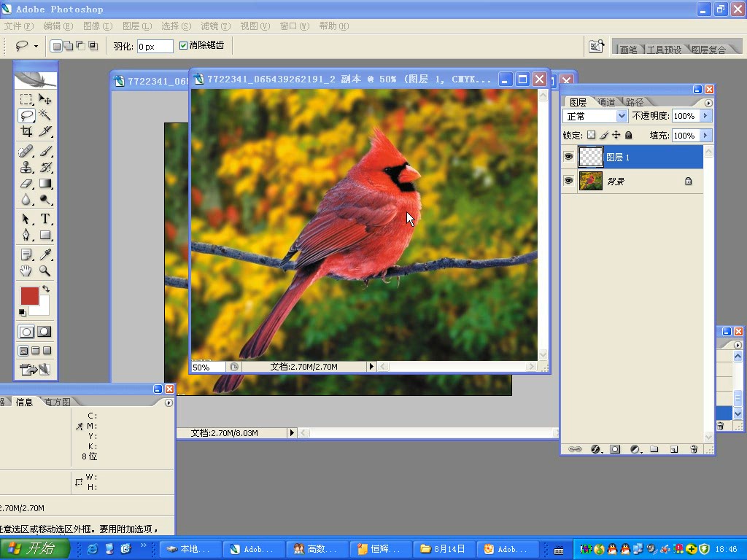Activate the Zoom magnifier tool
Viewport: 747px width, 560px height.
tap(45, 271)
